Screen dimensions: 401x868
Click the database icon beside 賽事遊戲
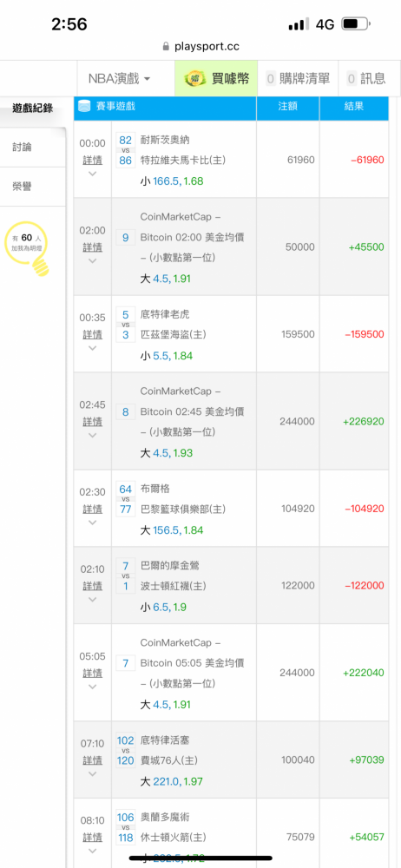[83, 106]
